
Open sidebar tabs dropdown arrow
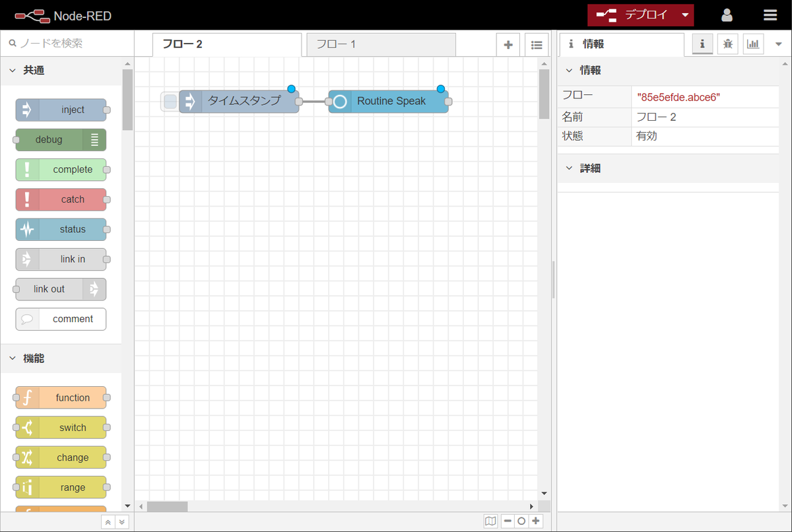[x=777, y=44]
